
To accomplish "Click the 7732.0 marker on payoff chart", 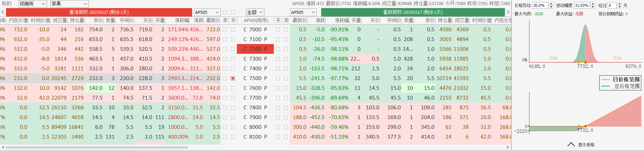I will (585, 130).
